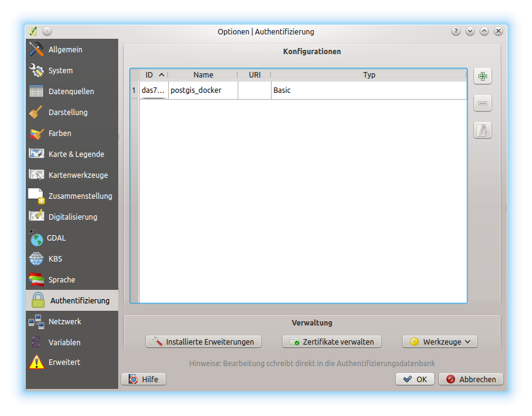Screen dimensions: 532x416
Task: Click the Zertifikate verwalten button
Action: coord(331,342)
